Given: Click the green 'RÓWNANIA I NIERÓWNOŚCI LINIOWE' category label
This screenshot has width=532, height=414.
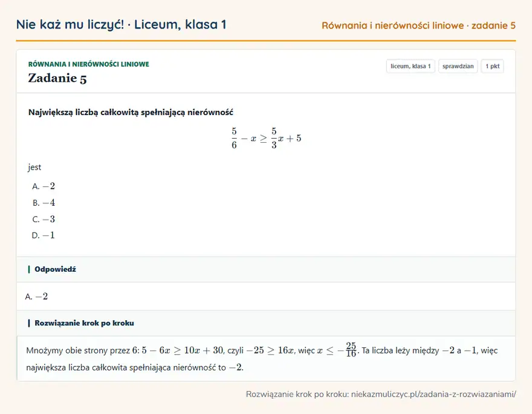Looking at the screenshot, I should [88, 64].
